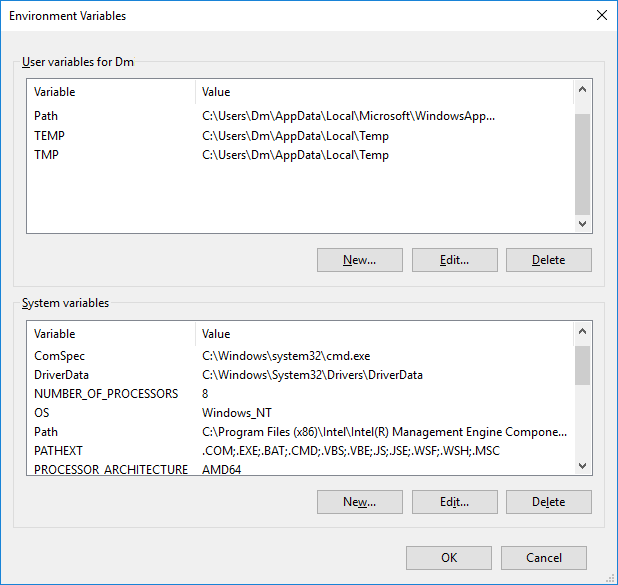Select the TEMP user variable
Screen dimensions: 618x585
pyautogui.click(x=49, y=136)
